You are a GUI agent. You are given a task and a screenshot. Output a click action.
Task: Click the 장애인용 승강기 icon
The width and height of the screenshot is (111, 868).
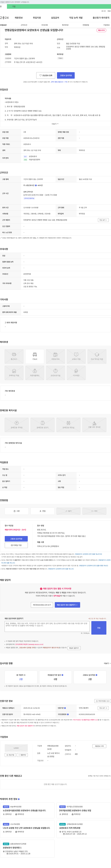42,425
